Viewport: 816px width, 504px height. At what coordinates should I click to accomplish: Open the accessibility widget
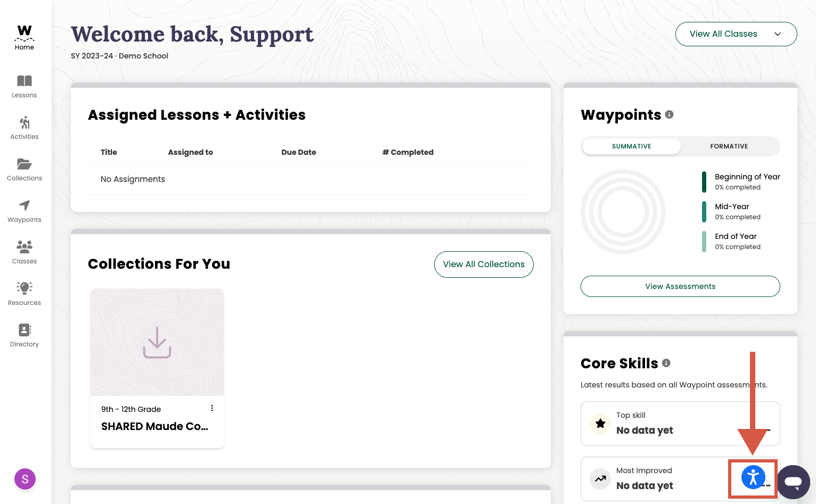(x=753, y=477)
